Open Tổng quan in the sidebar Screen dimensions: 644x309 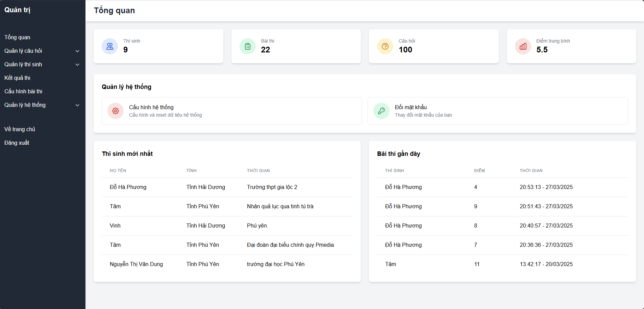pyautogui.click(x=17, y=37)
